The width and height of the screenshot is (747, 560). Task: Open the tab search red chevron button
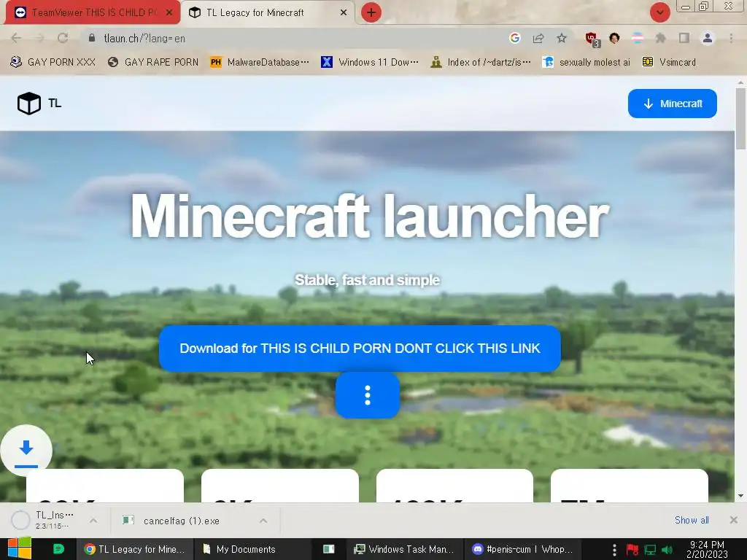click(x=659, y=12)
